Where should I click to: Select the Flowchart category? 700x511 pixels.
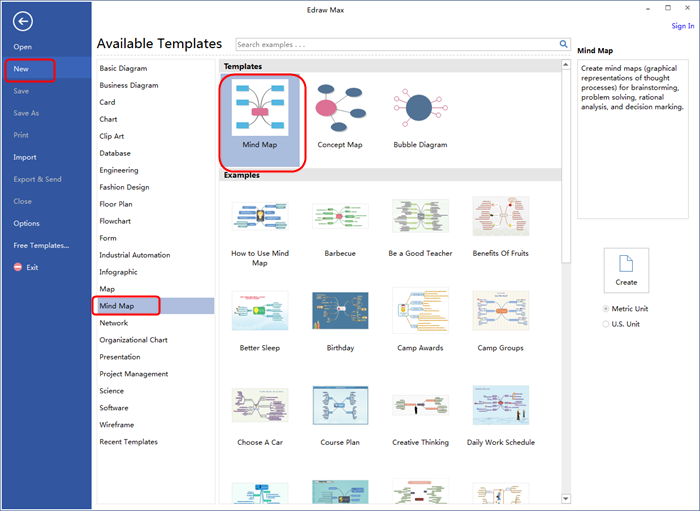[115, 221]
